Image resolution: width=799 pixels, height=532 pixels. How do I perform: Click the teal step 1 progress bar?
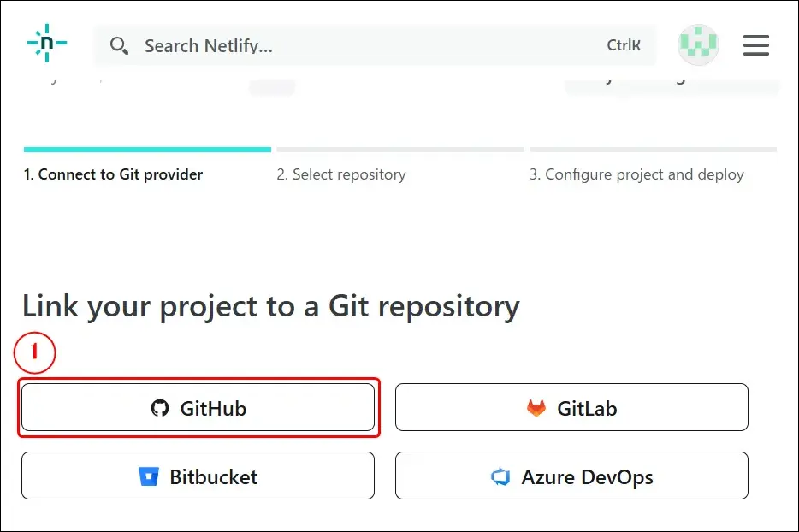click(x=147, y=150)
